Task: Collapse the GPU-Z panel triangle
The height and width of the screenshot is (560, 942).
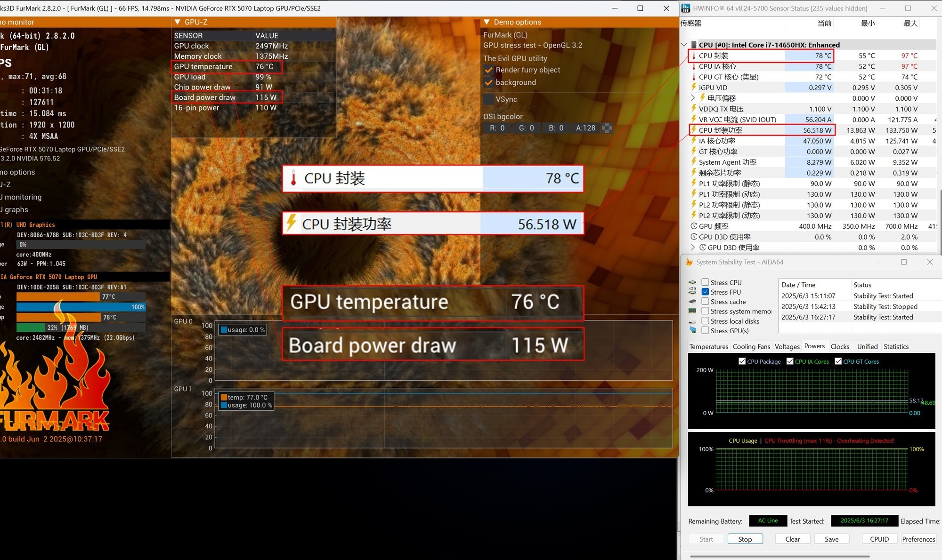Action: (178, 22)
